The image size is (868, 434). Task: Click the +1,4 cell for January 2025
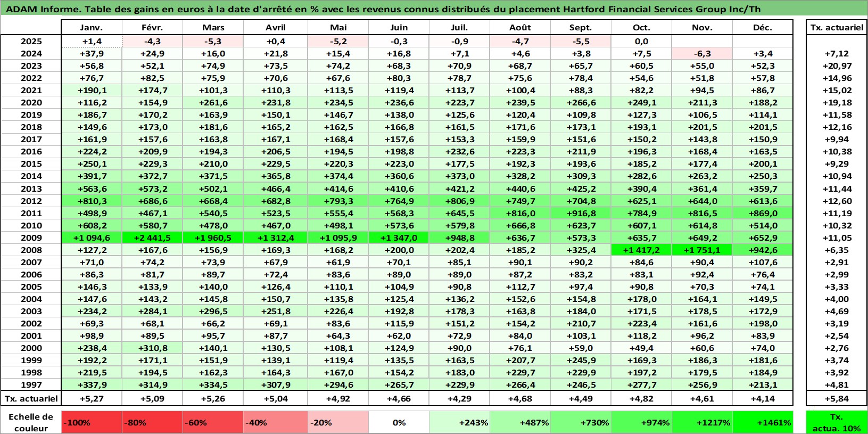tap(92, 41)
